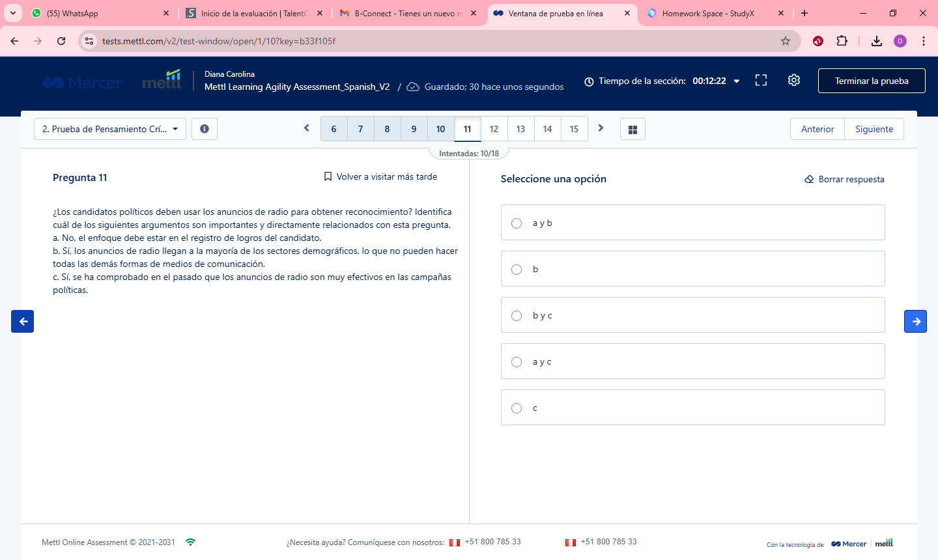Screen dimensions: 938x560
Task: Select the option 'c'
Action: (x=692, y=408)
